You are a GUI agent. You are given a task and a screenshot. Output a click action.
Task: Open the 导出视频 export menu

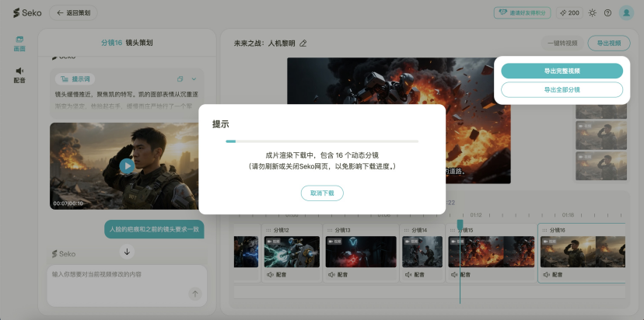(609, 43)
